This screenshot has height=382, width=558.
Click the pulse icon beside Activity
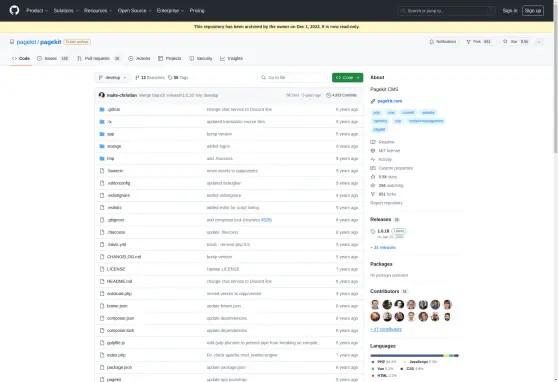pyautogui.click(x=373, y=159)
